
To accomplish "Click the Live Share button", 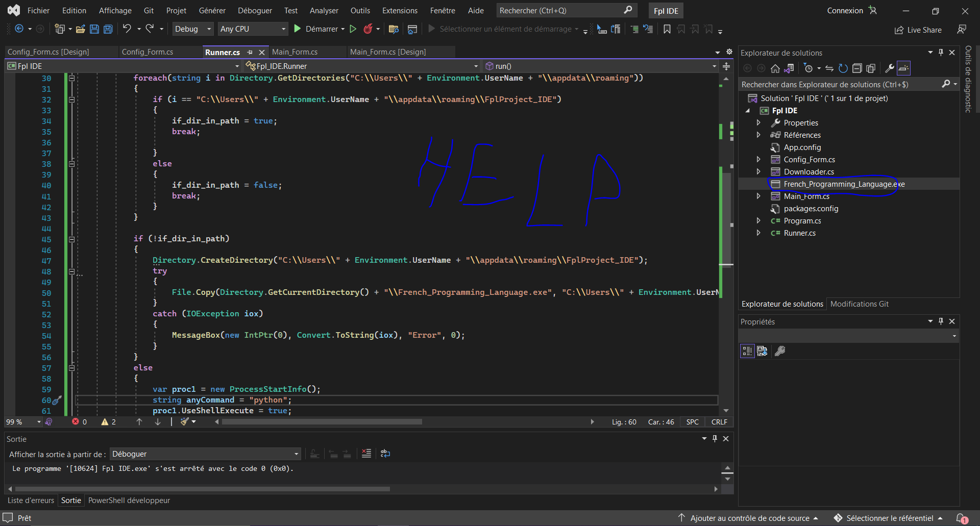I will pyautogui.click(x=918, y=30).
